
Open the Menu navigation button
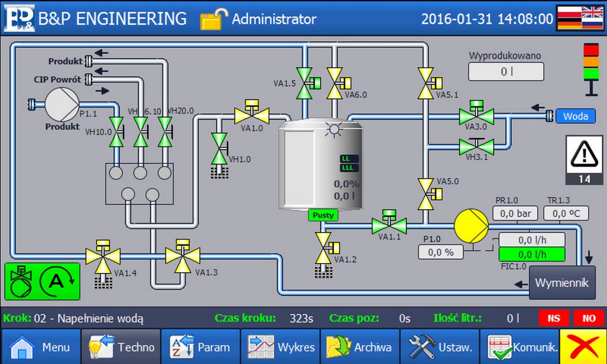click(x=41, y=347)
